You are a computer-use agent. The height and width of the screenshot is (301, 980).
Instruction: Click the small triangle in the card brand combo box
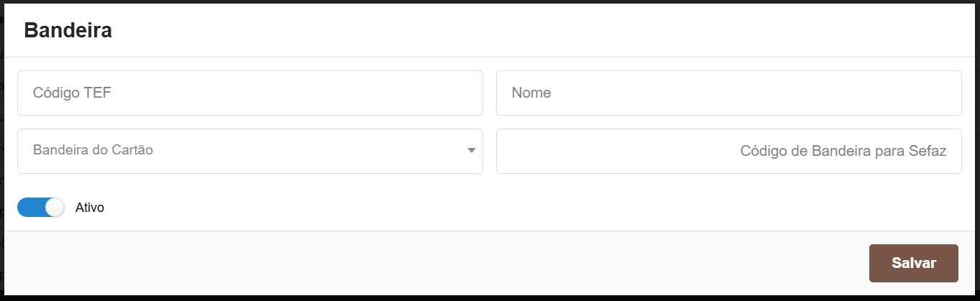coord(472,151)
